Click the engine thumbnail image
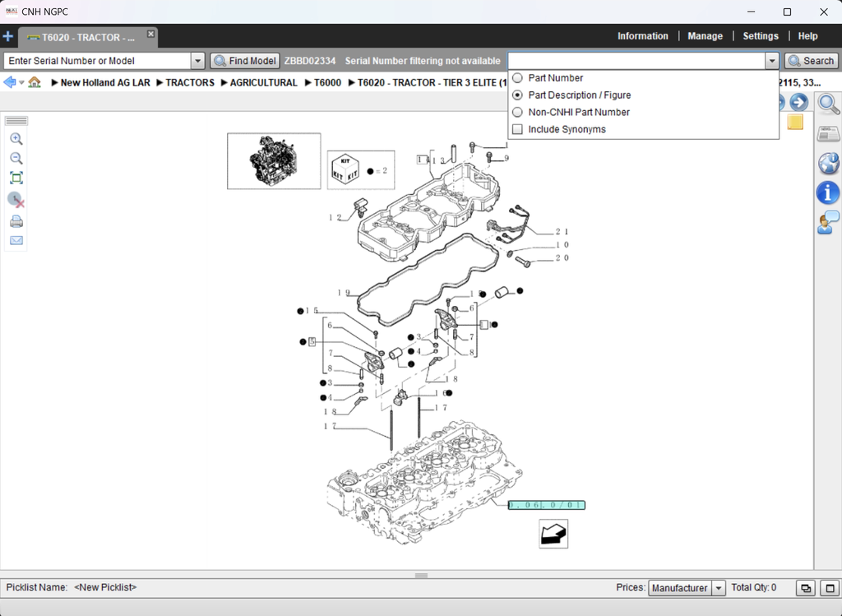 click(274, 161)
